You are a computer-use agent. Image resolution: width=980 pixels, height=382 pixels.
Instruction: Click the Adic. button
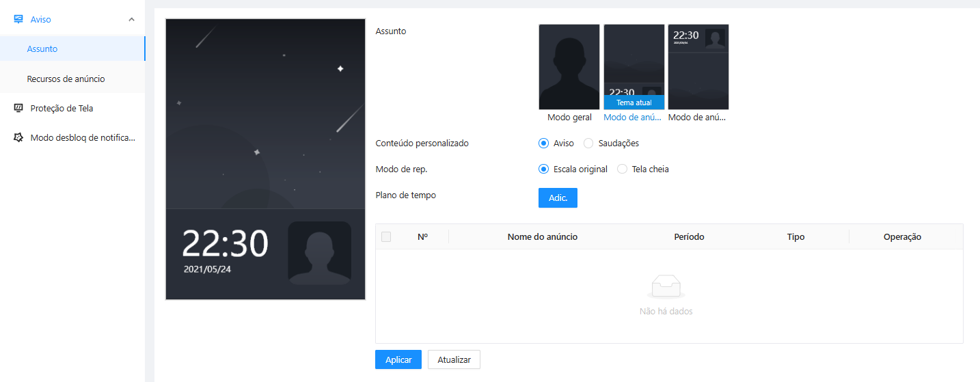558,197
